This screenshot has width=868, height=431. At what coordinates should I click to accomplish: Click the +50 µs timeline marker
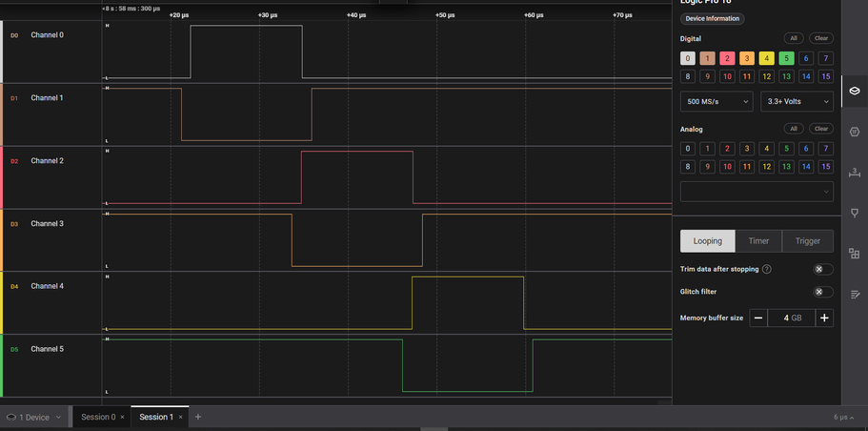click(445, 15)
